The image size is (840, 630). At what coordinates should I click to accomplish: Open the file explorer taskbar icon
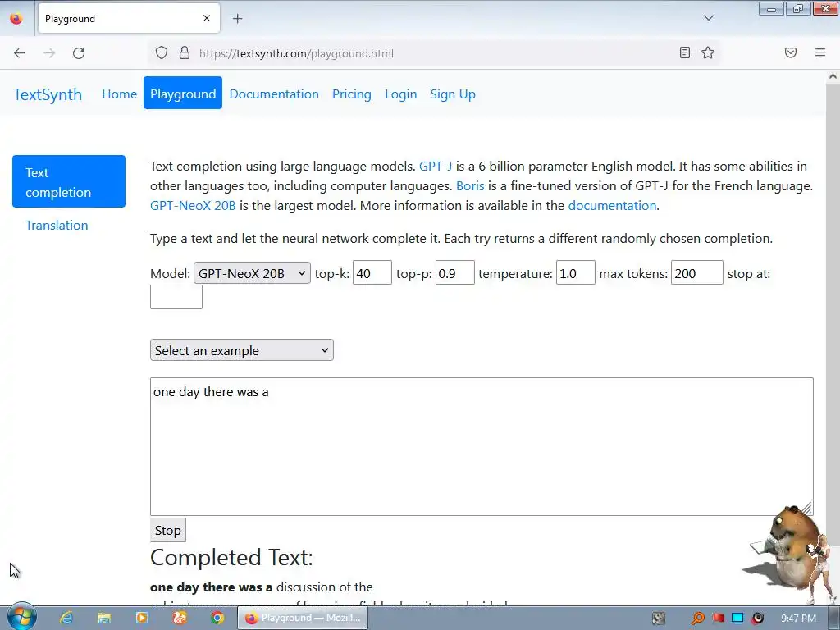104,618
